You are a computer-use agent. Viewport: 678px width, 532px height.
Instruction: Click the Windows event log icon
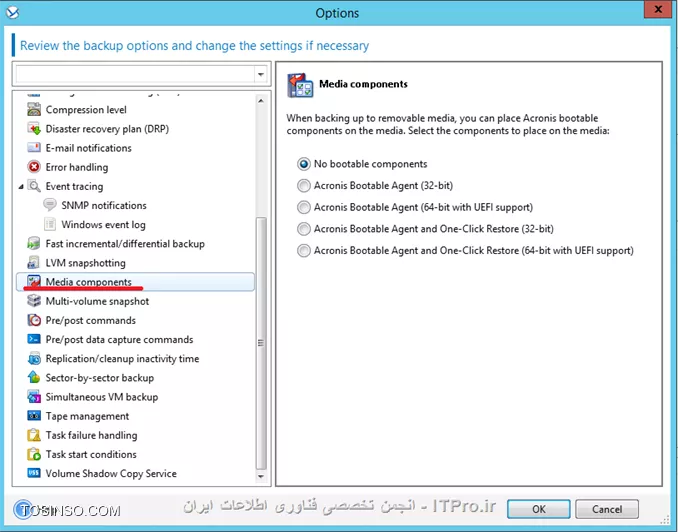[x=50, y=224]
